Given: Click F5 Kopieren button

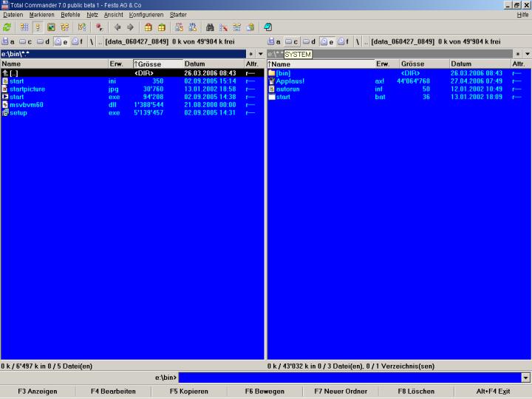Looking at the screenshot, I should [189, 392].
